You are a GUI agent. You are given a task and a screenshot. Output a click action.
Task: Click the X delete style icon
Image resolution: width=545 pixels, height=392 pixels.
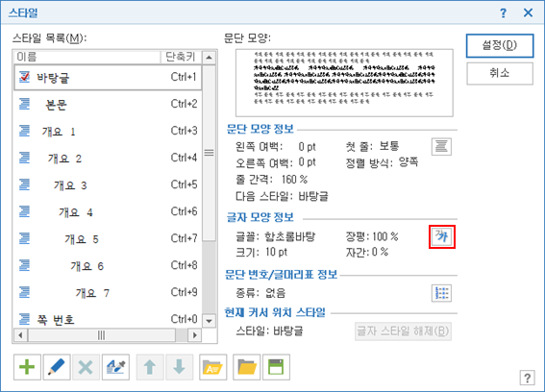point(86,367)
